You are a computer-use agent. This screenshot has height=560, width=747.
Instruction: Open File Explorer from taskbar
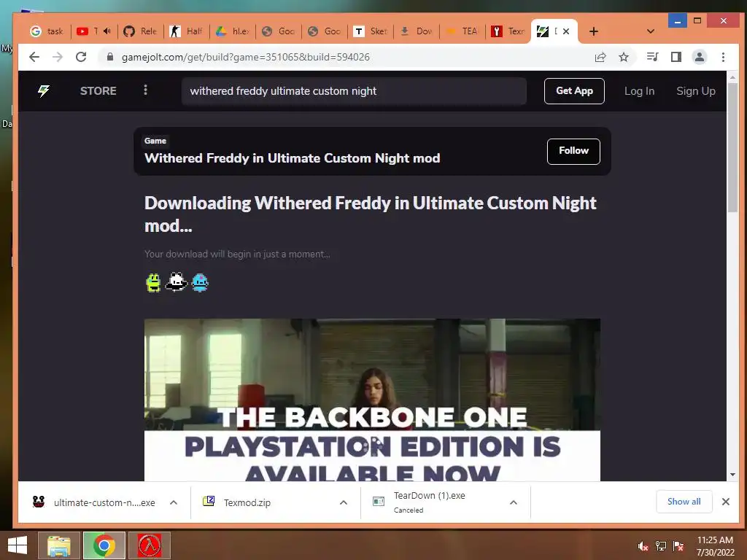pos(58,545)
